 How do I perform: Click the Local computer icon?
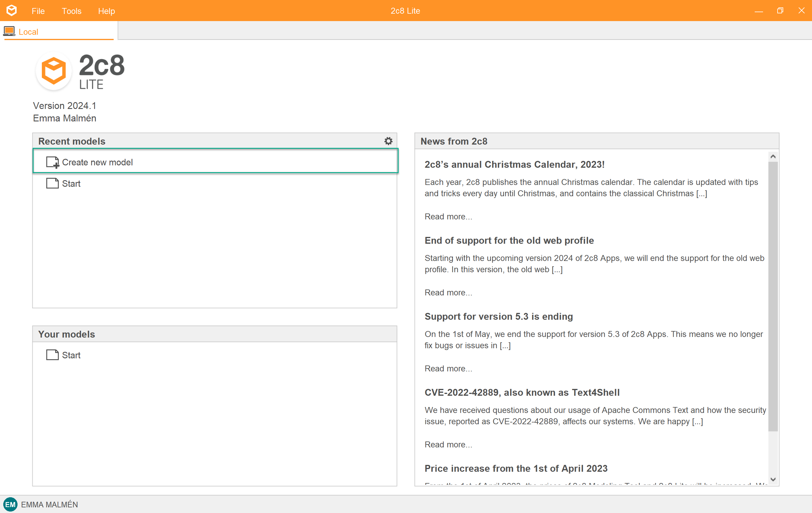pyautogui.click(x=9, y=31)
